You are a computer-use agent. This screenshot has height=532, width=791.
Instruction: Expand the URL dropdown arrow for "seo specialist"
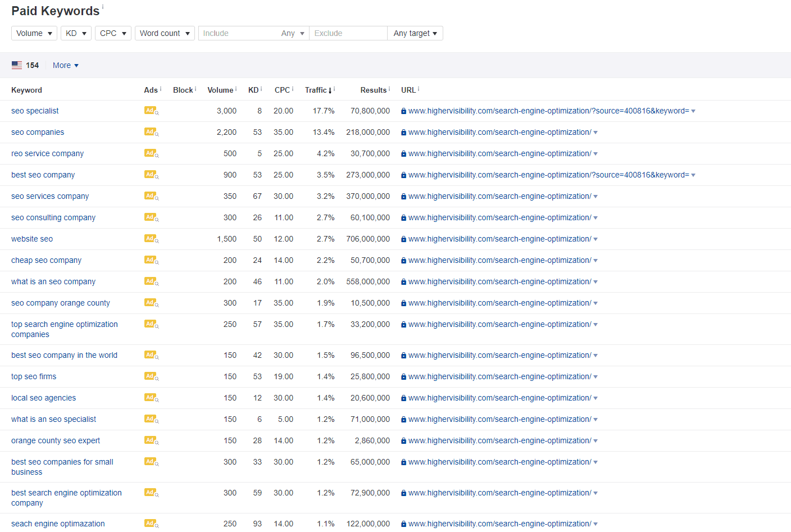point(693,111)
